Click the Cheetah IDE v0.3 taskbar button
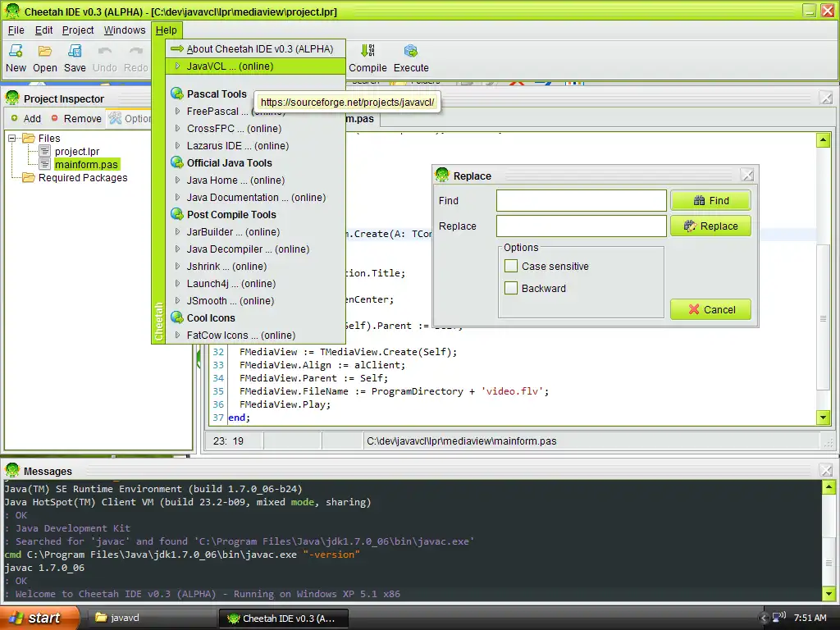This screenshot has width=840, height=630. (x=283, y=619)
